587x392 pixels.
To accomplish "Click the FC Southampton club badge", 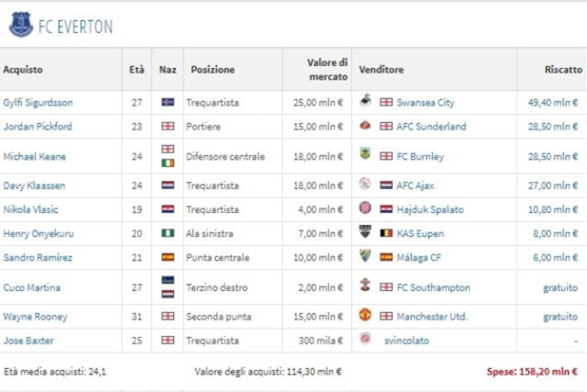I will [x=365, y=285].
